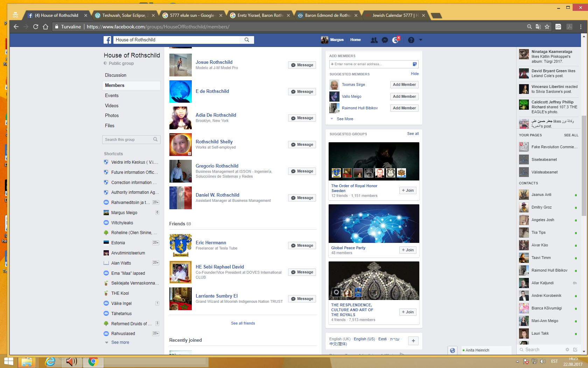Expand See more shortcuts
This screenshot has width=588, height=368.
click(x=120, y=342)
